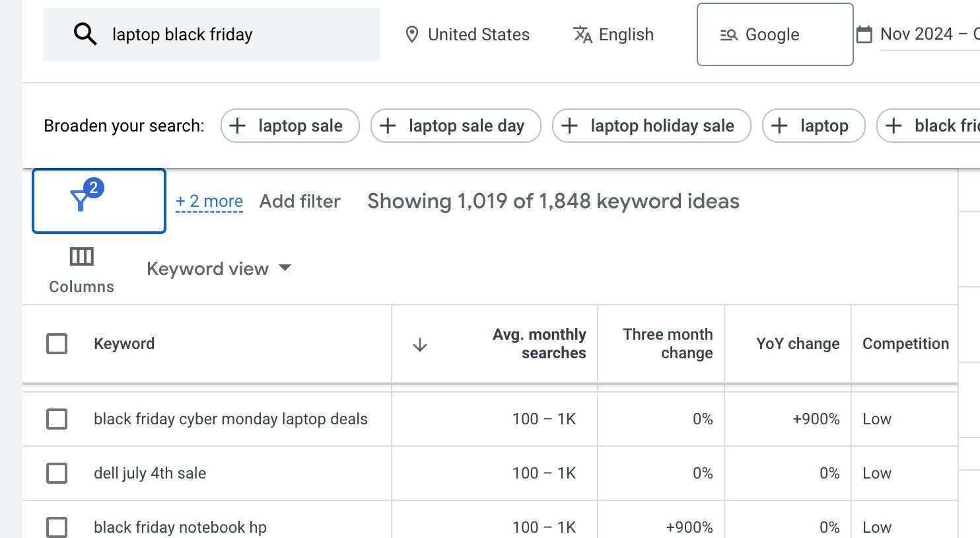
Task: Open the Google search networks selector
Action: click(775, 34)
